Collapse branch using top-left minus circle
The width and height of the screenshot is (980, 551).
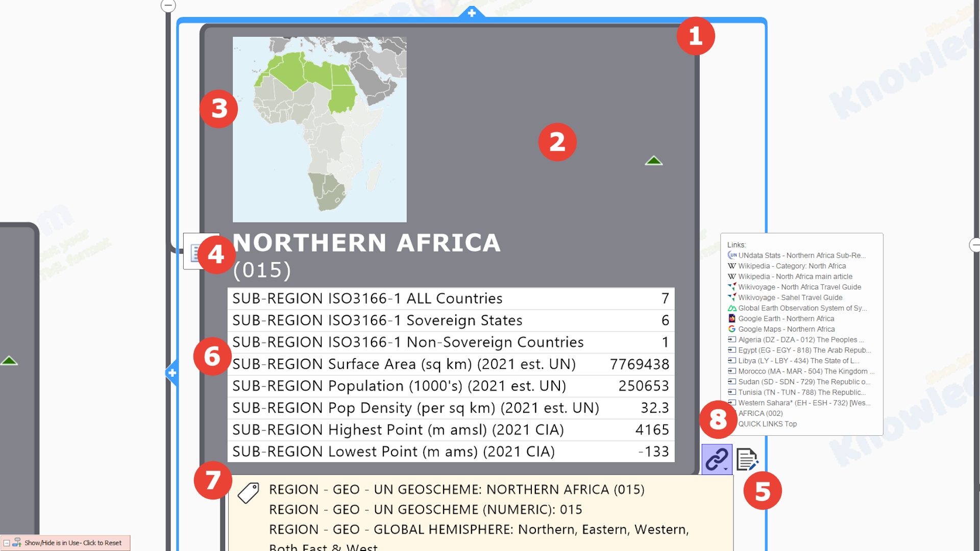(x=168, y=6)
